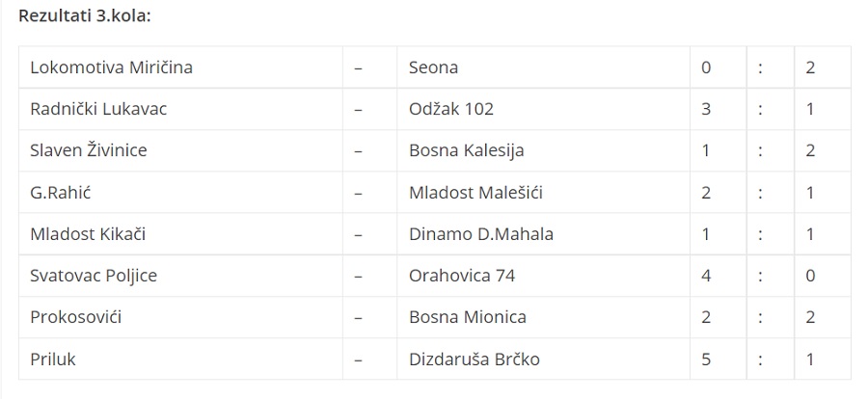Click the Bosna Mionica team name
This screenshot has height=399, width=868.
click(x=468, y=317)
